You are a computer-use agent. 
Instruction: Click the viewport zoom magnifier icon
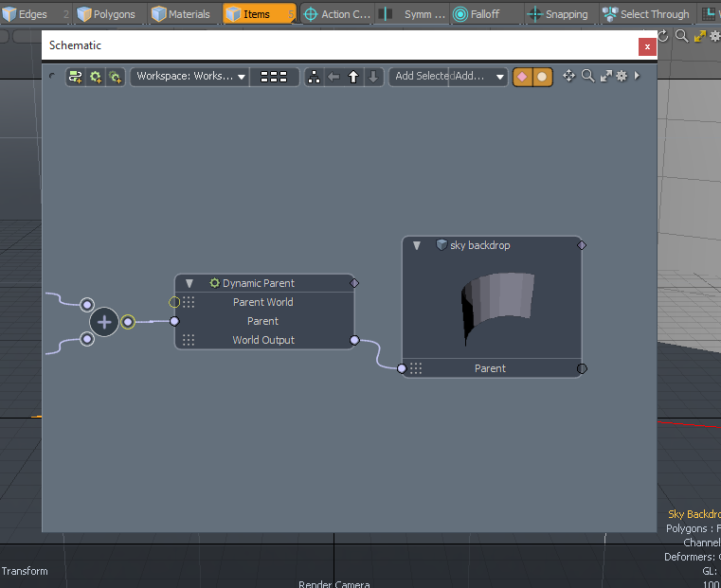tap(682, 36)
